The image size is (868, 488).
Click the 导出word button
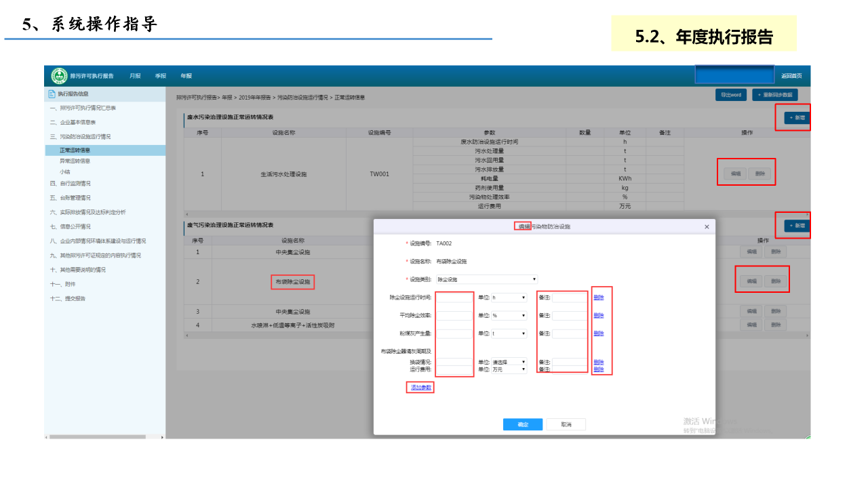(x=730, y=95)
